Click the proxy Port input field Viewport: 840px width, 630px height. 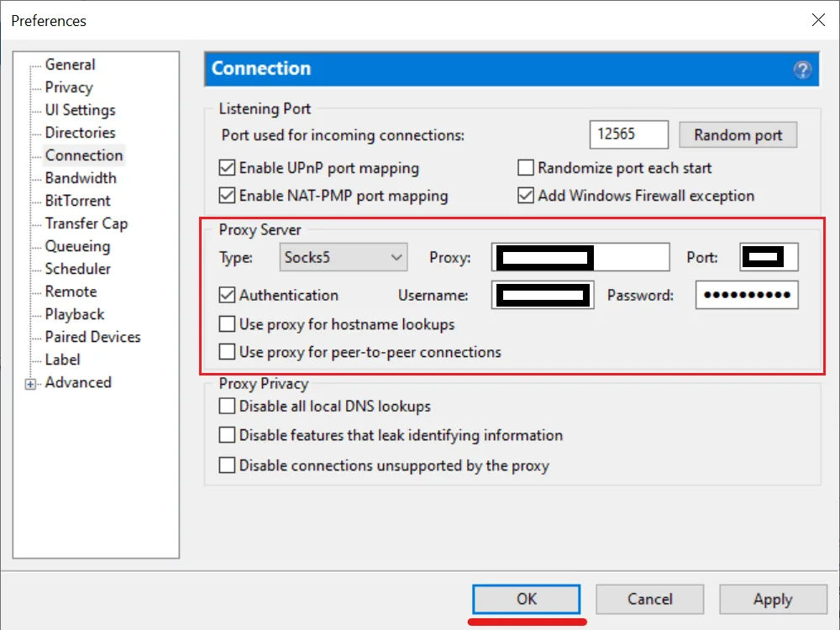(x=769, y=257)
